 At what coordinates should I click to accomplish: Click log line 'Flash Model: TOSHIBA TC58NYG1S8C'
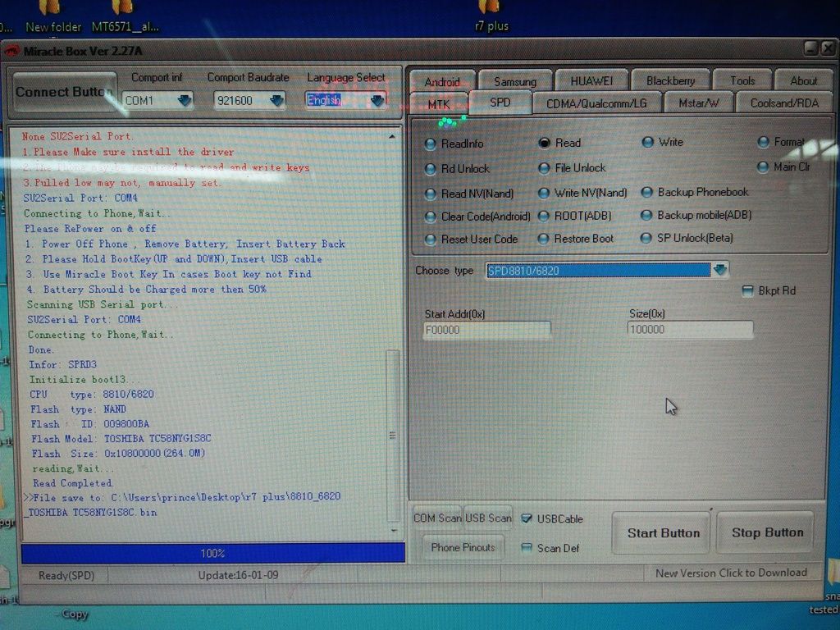[121, 439]
